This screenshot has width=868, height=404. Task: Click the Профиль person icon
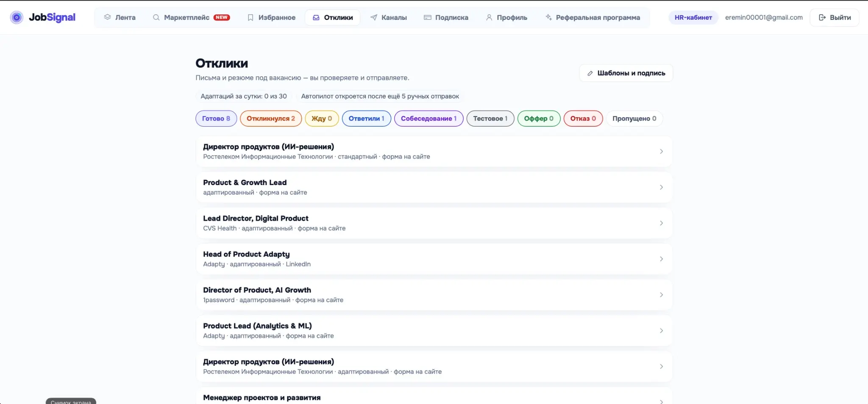489,17
